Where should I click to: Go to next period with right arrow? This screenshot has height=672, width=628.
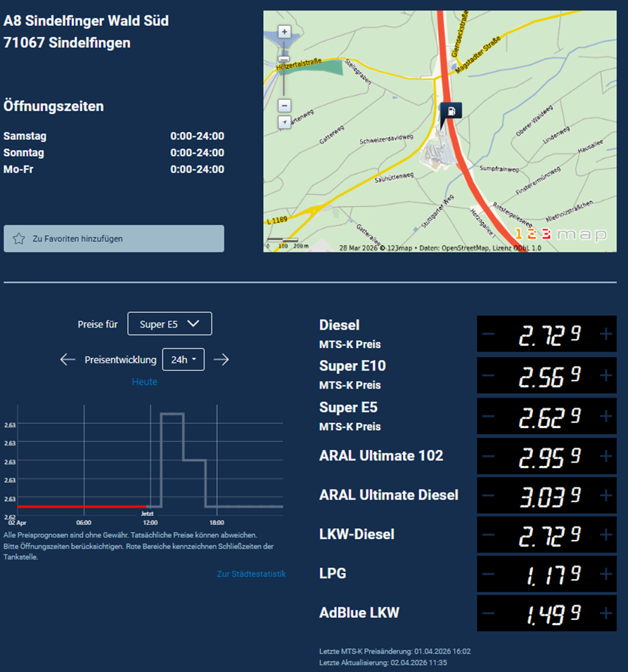click(221, 359)
